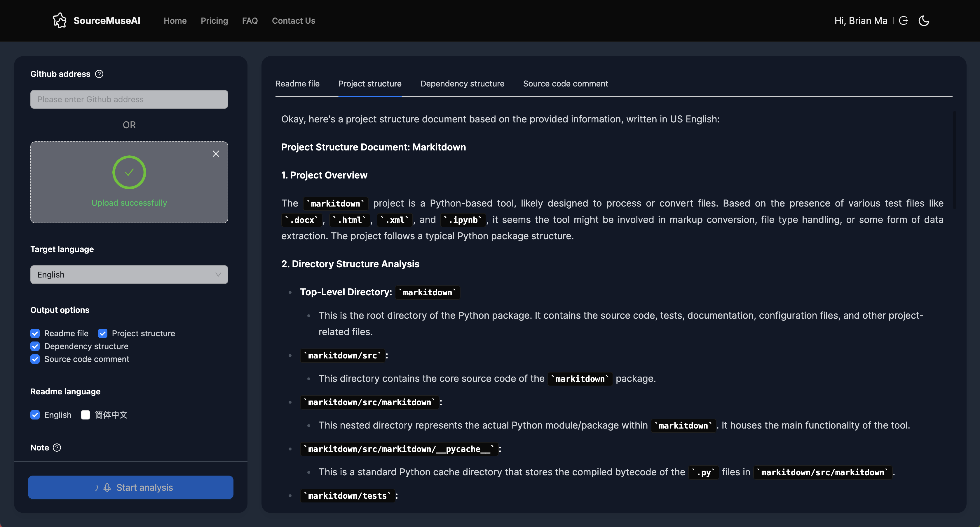Open the Github address help question mark
This screenshot has width=980, height=527.
pyautogui.click(x=99, y=74)
